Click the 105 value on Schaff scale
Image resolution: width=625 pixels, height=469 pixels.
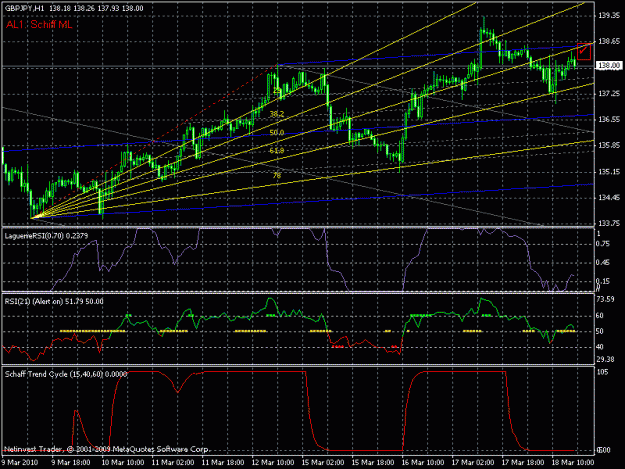(x=602, y=372)
